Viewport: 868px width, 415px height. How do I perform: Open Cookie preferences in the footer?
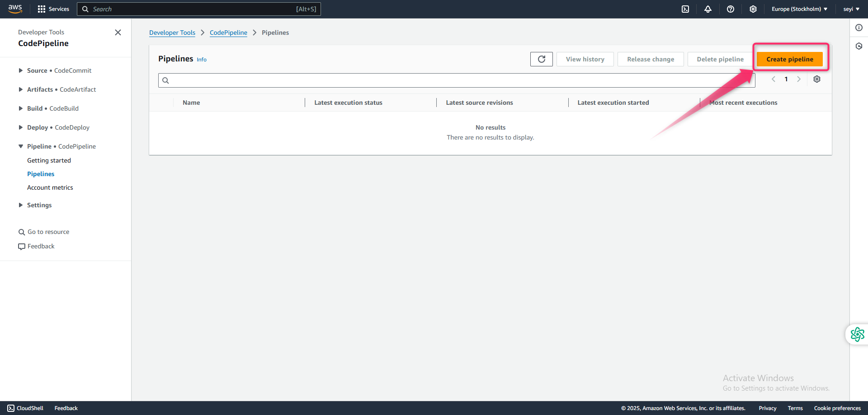pos(837,408)
